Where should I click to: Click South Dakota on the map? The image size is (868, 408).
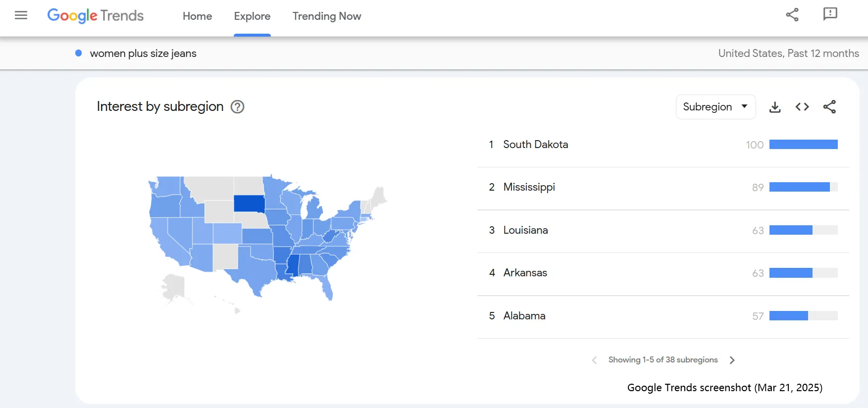(x=249, y=204)
